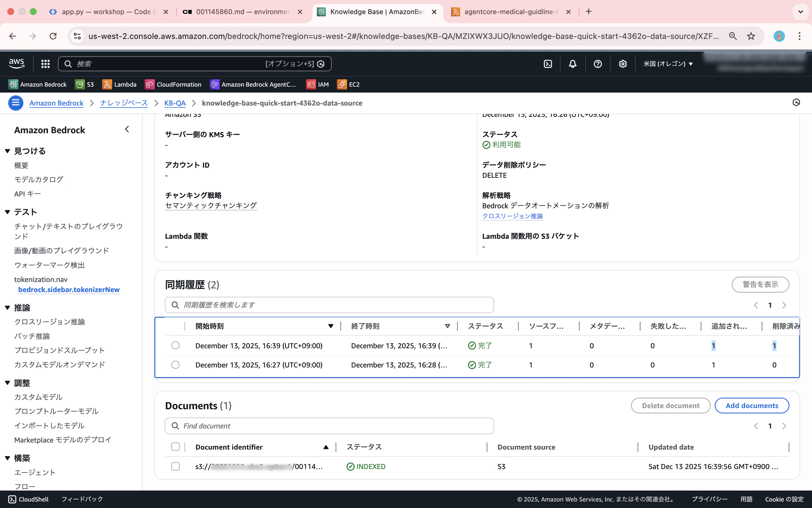Follow the KB-QA breadcrumb link
Screen dimensions: 812x508
pyautogui.click(x=175, y=103)
